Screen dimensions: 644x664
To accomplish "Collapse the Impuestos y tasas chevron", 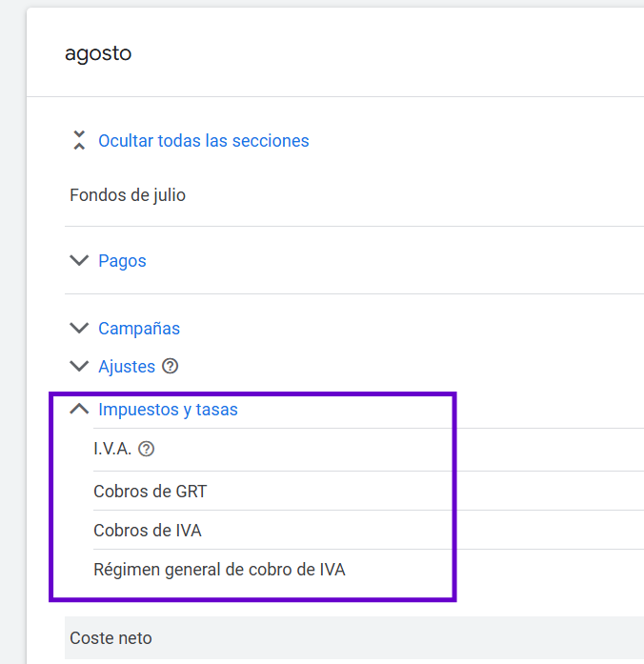I will click(79, 410).
